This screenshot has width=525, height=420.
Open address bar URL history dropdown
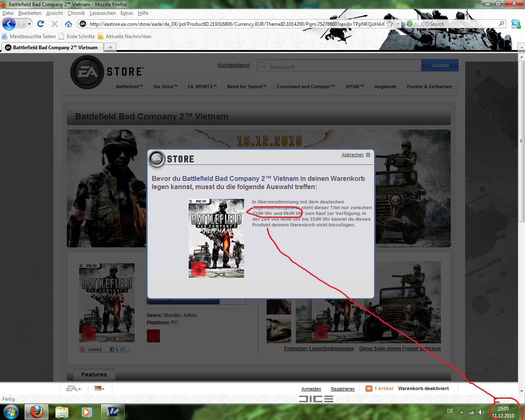point(397,24)
